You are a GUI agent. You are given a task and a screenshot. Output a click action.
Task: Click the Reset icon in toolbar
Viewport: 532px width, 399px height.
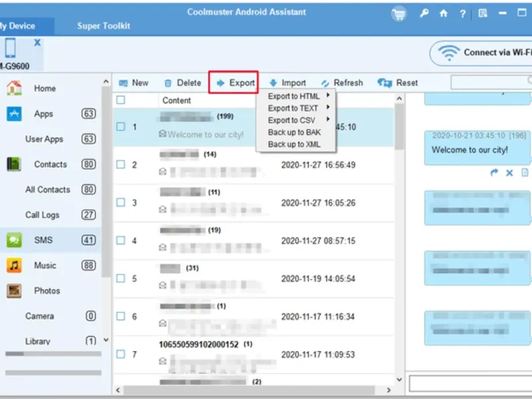pyautogui.click(x=385, y=82)
